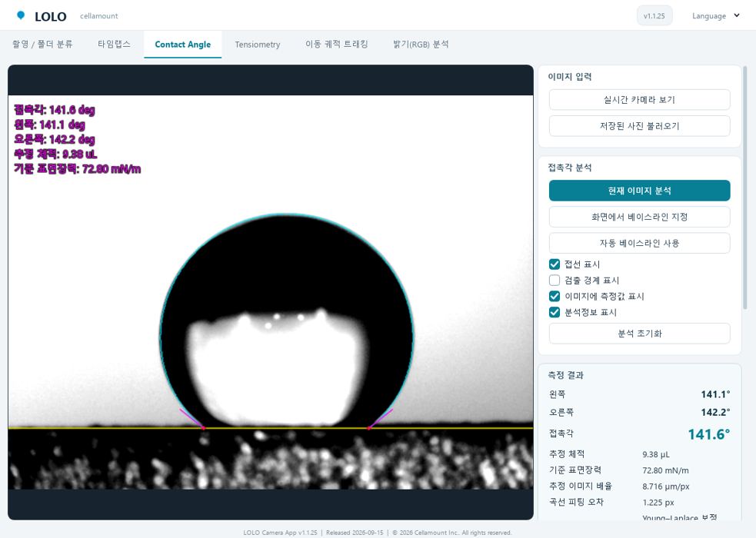Uncheck 접선 표시 checkbox

(x=555, y=264)
